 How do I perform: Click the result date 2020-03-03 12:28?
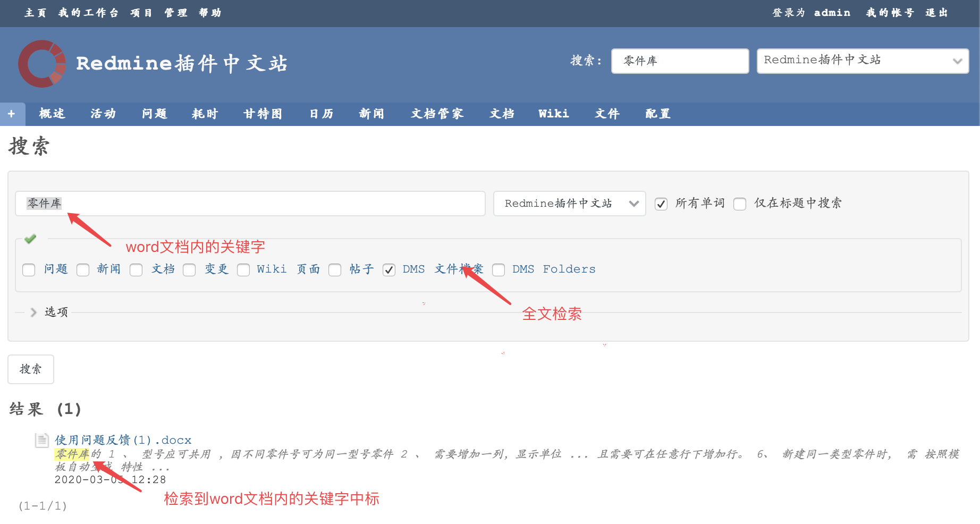111,479
